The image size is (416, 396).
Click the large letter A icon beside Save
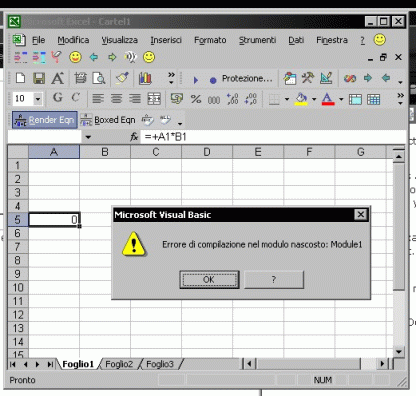pos(57,78)
